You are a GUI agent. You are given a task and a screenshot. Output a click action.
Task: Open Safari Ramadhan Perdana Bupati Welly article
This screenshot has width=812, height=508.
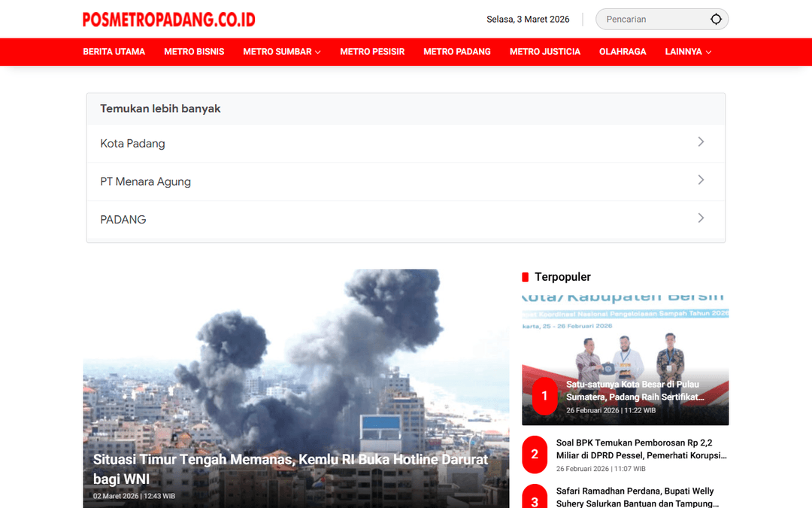click(x=637, y=497)
